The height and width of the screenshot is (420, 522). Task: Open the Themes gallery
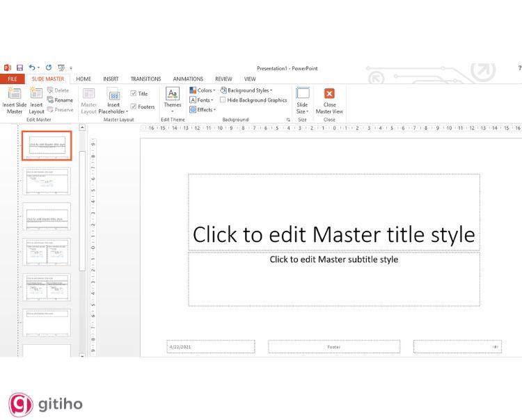coord(173,99)
